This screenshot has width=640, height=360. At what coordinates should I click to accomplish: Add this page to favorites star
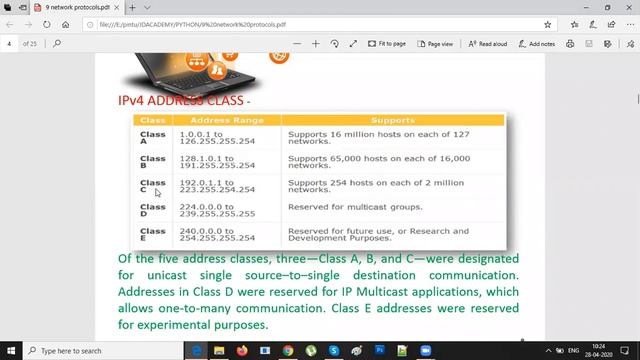point(547,24)
